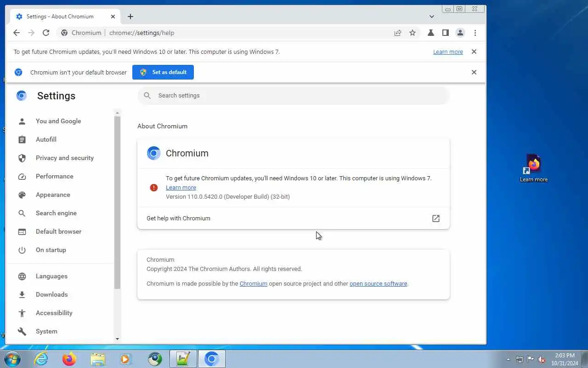The image size is (588, 368).
Task: Open the tab search chevron
Action: point(432,17)
